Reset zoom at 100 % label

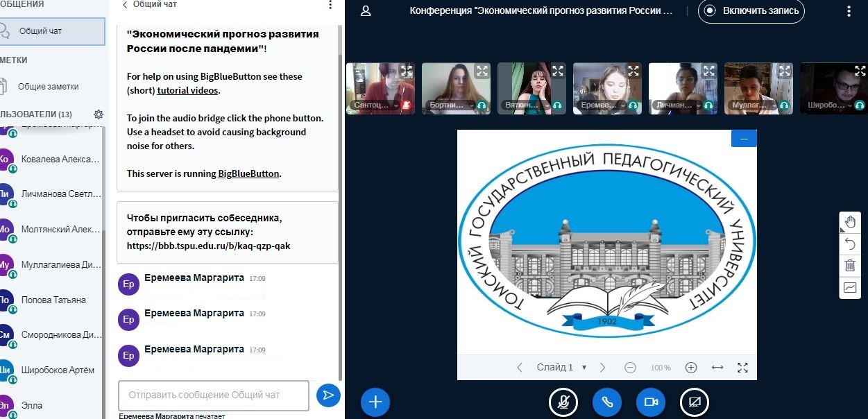[x=661, y=368]
